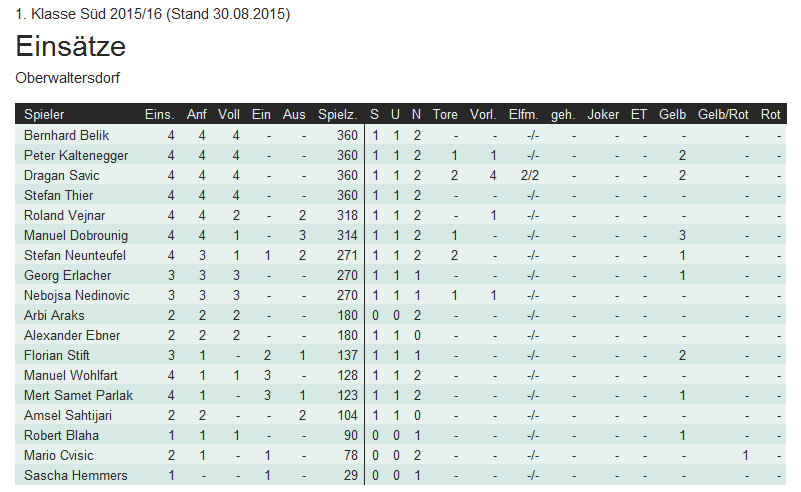Screen dimensions: 801x492
Task: Select Mert Samet Parlak name
Action: pos(79,395)
